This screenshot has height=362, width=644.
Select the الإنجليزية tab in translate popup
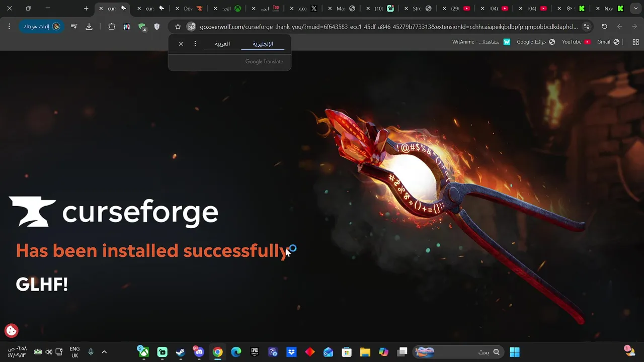263,44
